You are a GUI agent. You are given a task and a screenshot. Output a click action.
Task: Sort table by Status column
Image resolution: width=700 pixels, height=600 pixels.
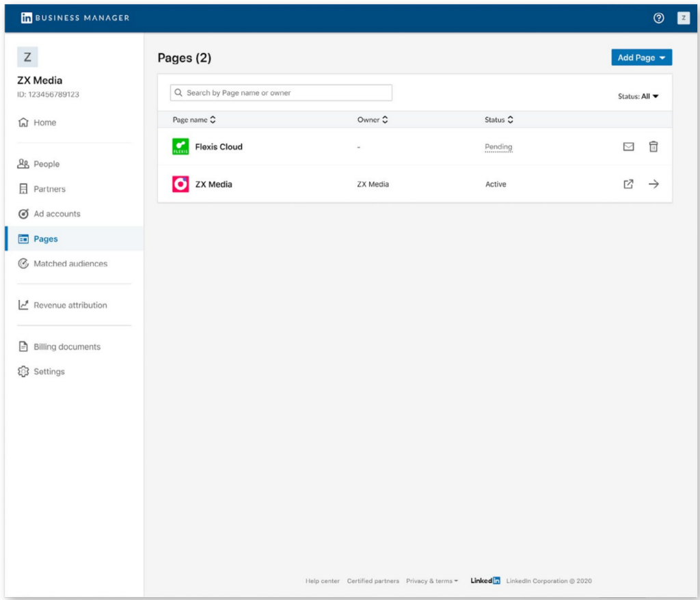[x=499, y=120]
